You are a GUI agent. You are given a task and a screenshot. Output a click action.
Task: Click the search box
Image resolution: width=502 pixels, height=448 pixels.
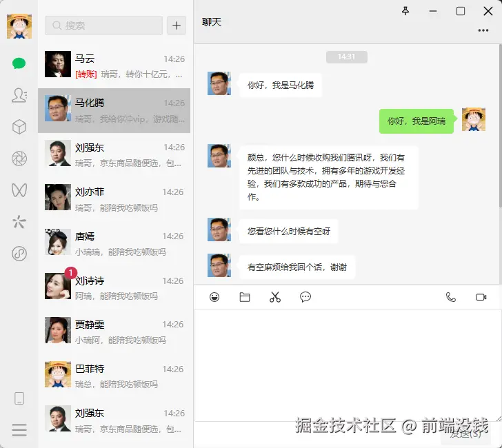click(x=103, y=26)
